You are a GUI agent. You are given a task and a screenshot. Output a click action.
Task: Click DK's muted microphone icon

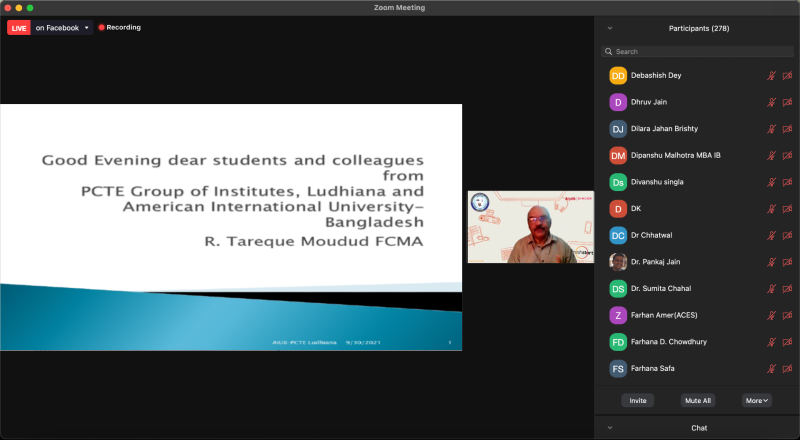point(771,209)
